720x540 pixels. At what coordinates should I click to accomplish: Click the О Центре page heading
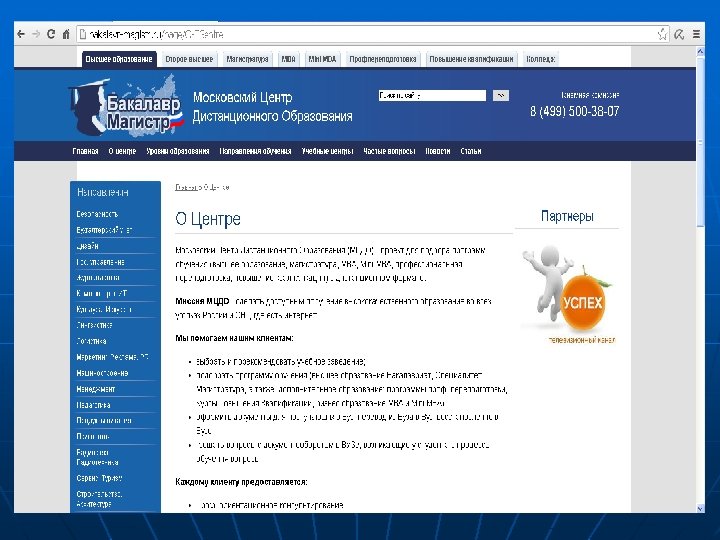(208, 219)
